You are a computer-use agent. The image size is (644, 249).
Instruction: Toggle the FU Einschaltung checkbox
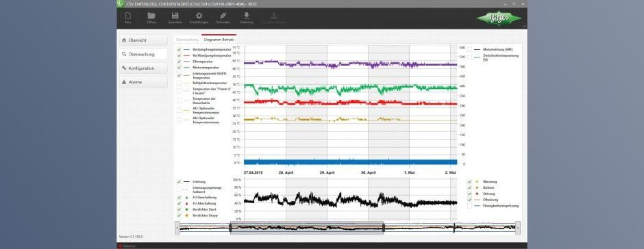click(x=179, y=197)
